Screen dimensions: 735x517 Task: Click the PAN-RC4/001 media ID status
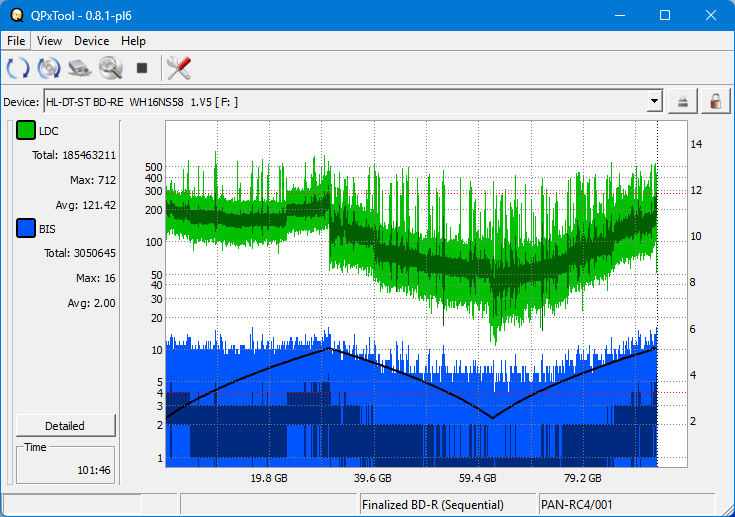[x=577, y=505]
